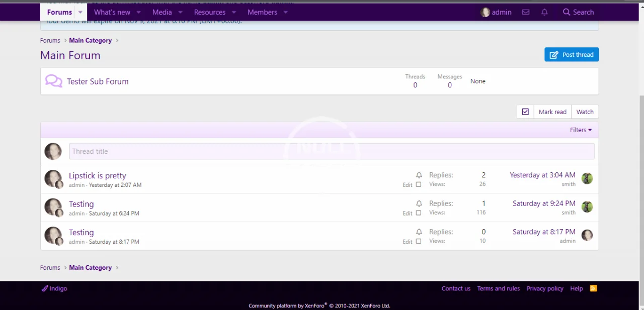Click smith's avatar on Lipstick is pretty row
The image size is (644, 310).
(x=587, y=178)
